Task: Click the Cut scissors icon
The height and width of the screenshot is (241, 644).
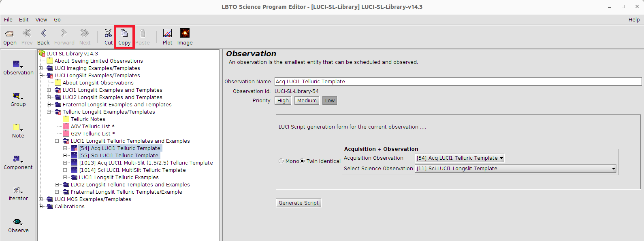Action: pyautogui.click(x=108, y=34)
